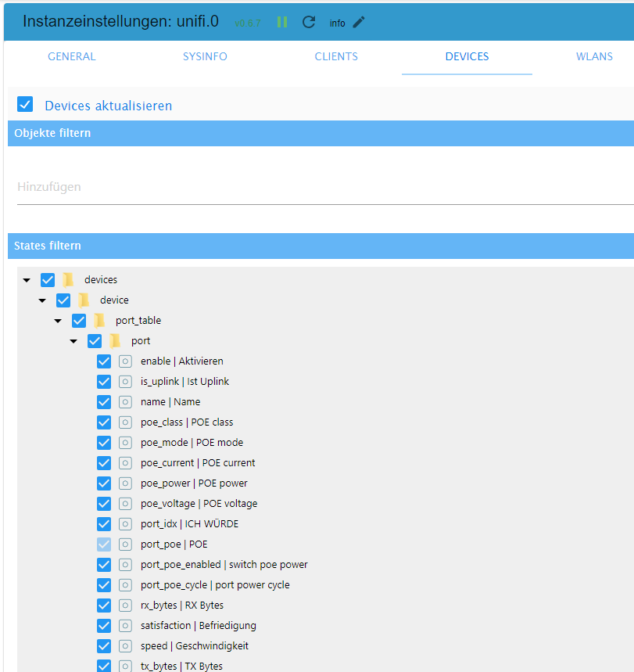Select the DEVICES tab

pyautogui.click(x=467, y=56)
